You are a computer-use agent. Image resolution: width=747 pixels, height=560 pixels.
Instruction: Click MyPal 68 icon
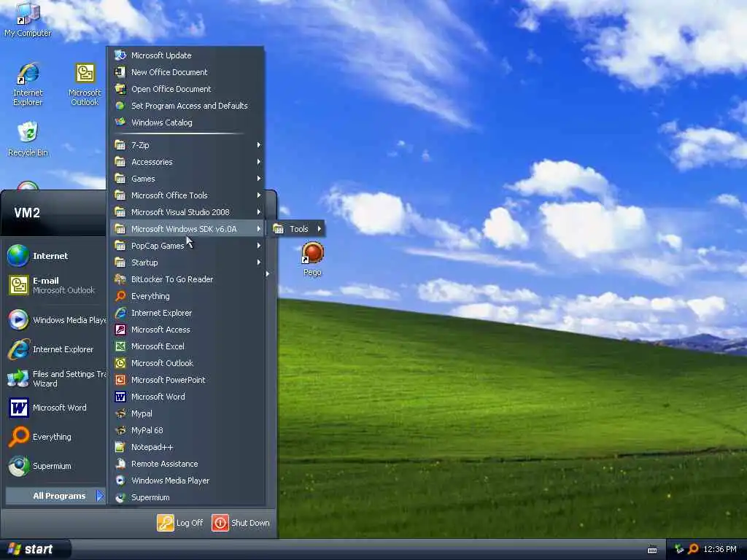(x=120, y=430)
